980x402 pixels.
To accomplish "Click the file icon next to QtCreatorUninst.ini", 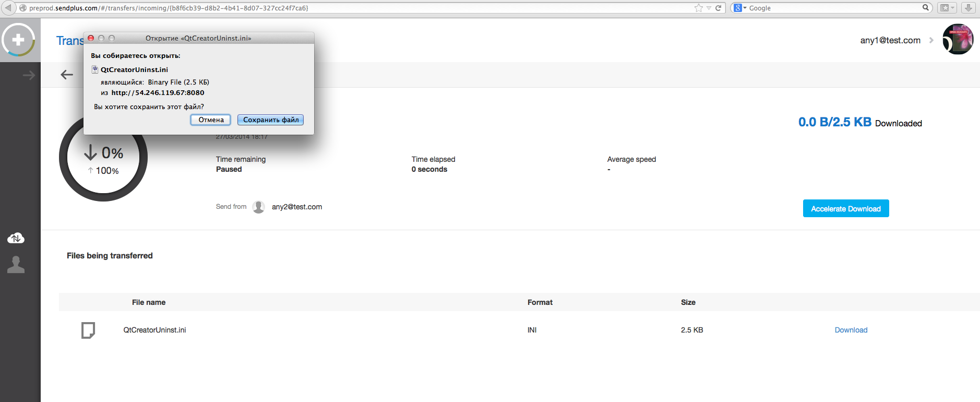I will click(x=88, y=330).
